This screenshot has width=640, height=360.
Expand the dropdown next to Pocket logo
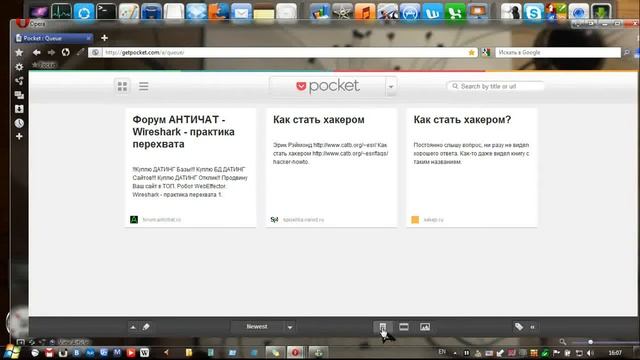pyautogui.click(x=391, y=87)
